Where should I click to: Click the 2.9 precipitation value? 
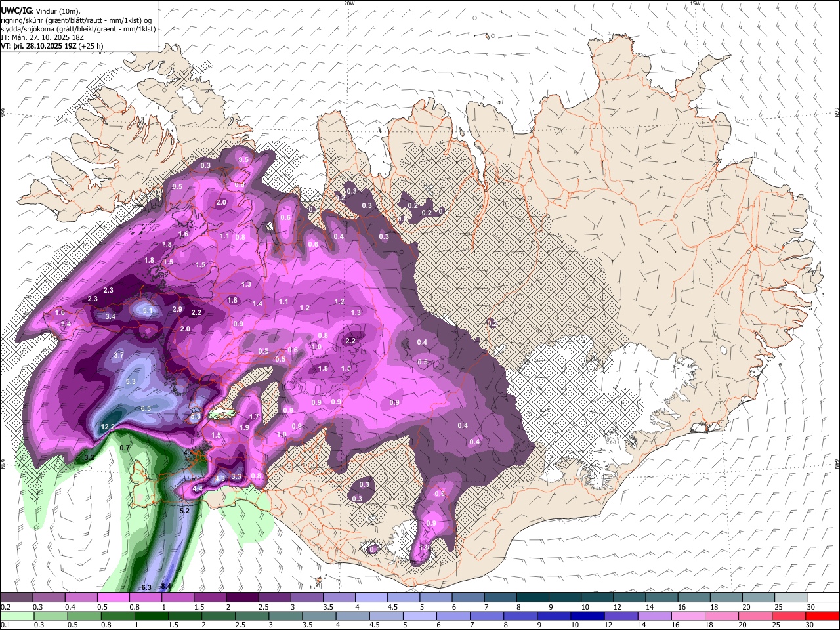coord(177,309)
